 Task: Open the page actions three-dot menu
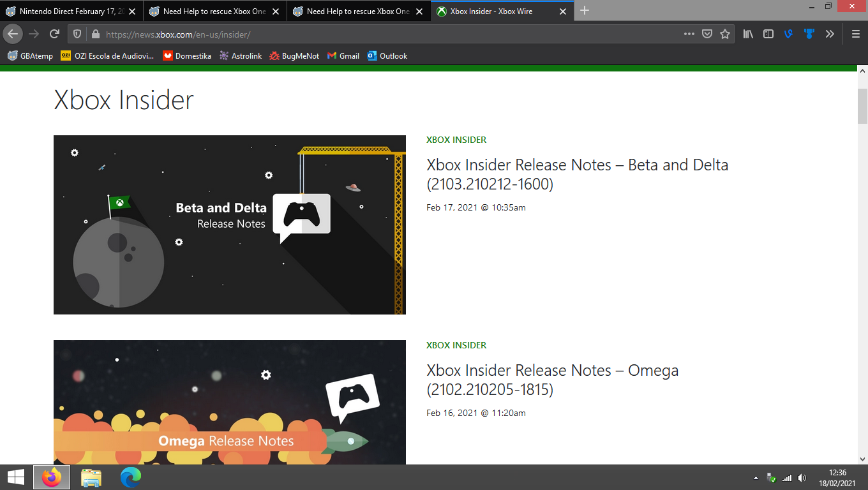point(689,34)
